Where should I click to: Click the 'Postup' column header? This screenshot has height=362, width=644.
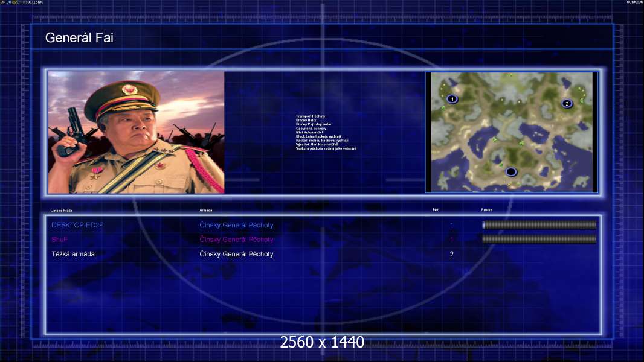click(x=487, y=210)
